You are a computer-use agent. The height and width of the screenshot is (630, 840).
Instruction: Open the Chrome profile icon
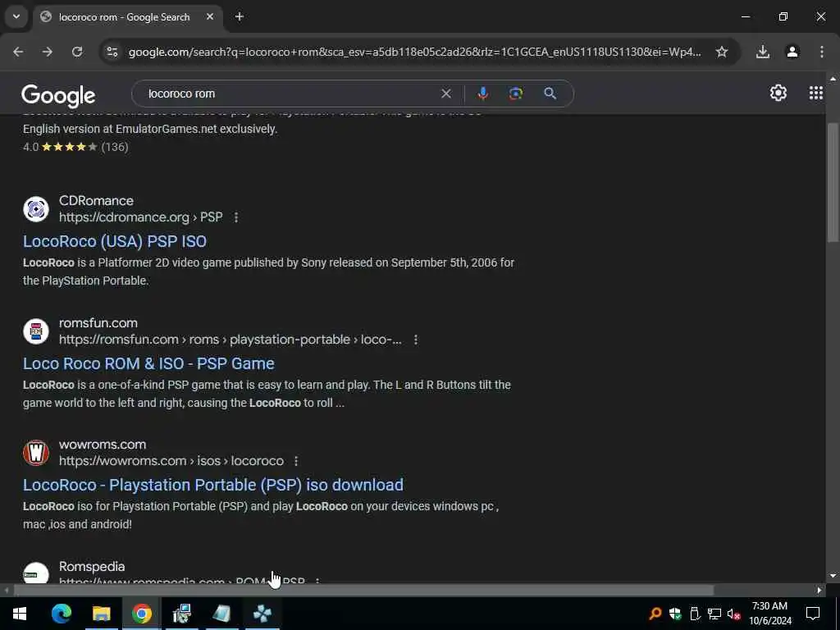792,52
